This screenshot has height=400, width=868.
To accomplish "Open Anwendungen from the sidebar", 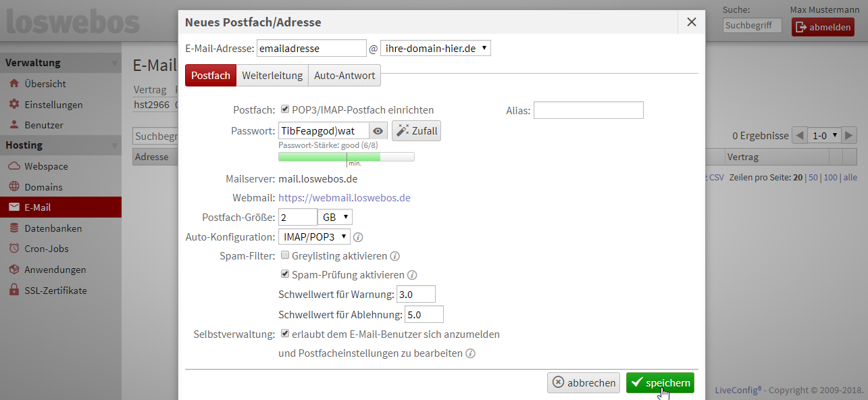I will pos(55,270).
